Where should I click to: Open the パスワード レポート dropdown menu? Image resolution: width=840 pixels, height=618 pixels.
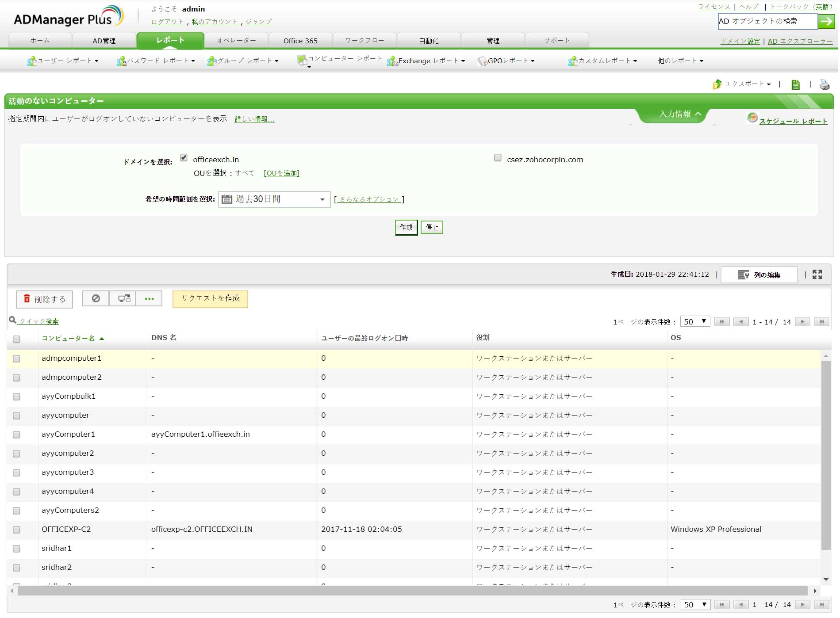[x=156, y=61]
